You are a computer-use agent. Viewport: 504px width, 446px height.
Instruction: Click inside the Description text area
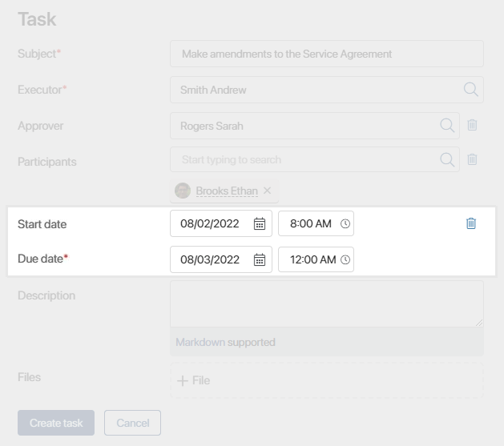327,304
